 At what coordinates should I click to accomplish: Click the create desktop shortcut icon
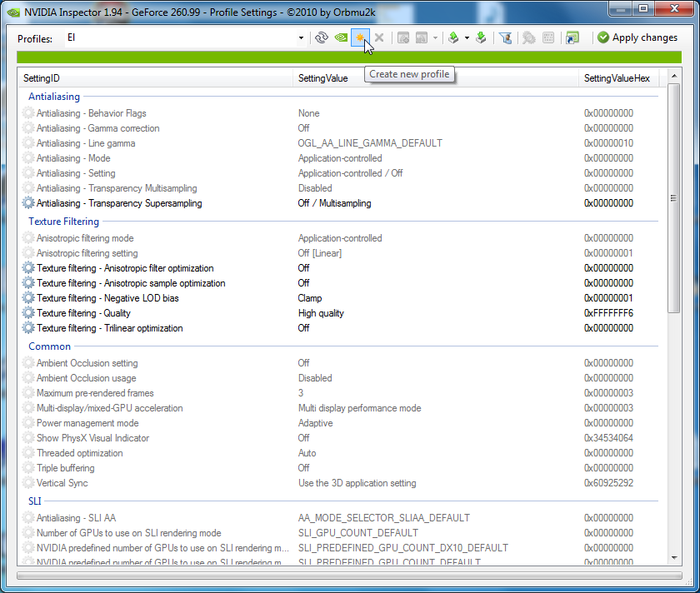point(572,37)
